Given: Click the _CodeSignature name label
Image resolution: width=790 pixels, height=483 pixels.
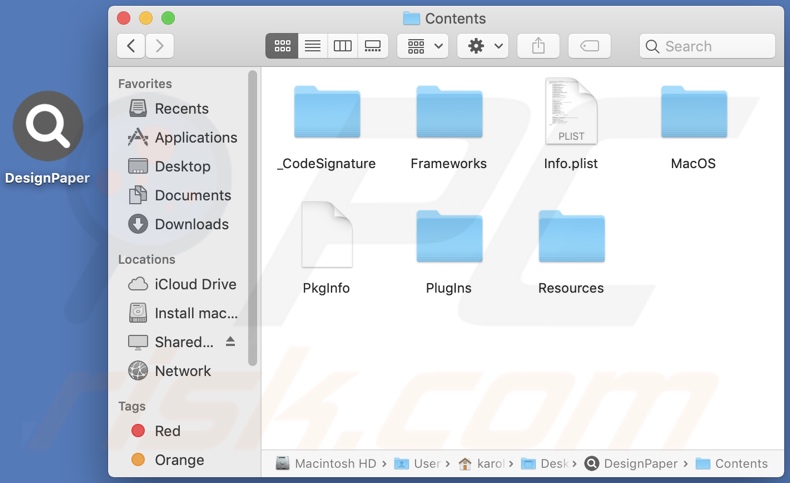Looking at the screenshot, I should 326,164.
